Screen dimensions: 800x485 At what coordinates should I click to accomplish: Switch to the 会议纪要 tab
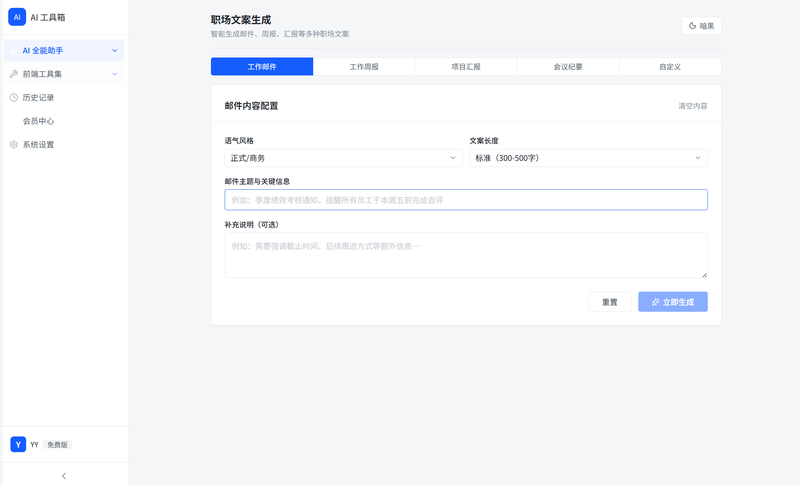[x=568, y=66]
